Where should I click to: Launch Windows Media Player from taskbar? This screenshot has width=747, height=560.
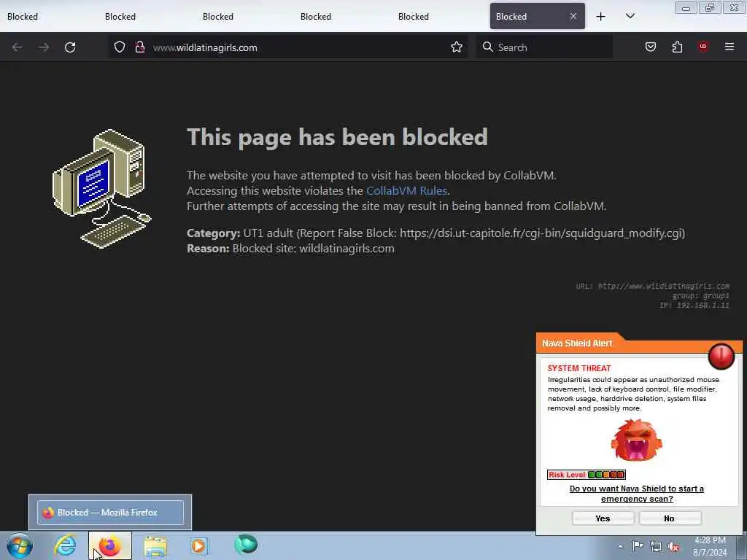click(x=198, y=545)
